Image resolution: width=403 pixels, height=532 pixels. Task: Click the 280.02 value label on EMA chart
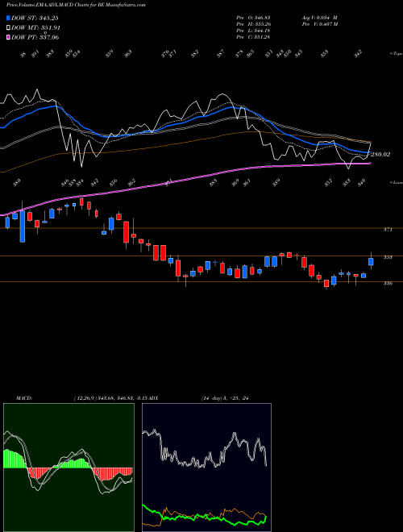pyautogui.click(x=380, y=155)
